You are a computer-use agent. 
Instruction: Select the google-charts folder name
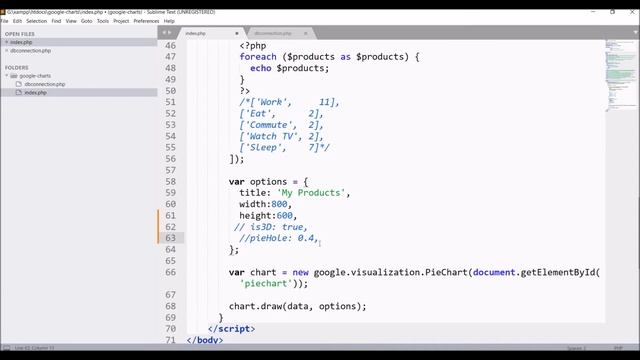36,76
